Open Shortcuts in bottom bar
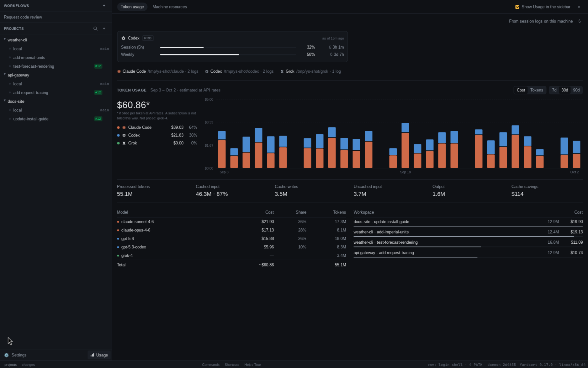Image resolution: width=588 pixels, height=368 pixels. pyautogui.click(x=232, y=365)
